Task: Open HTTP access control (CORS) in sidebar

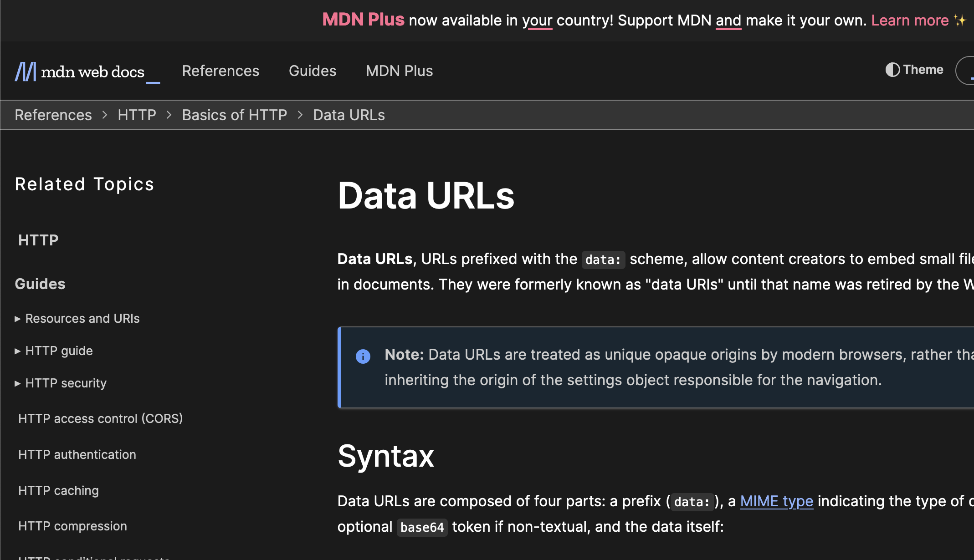Action: click(100, 418)
